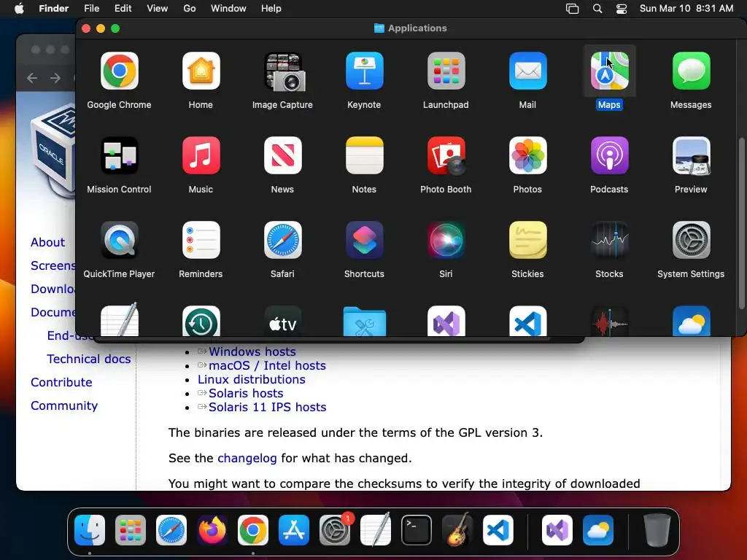Open the Finder menu
Image resolution: width=747 pixels, height=560 pixels.
point(53,9)
